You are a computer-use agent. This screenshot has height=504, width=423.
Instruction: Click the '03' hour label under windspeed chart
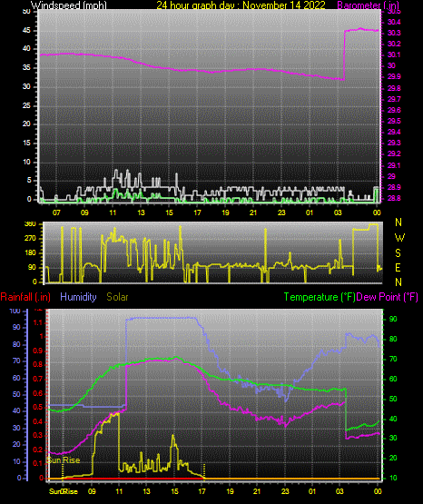click(x=338, y=212)
